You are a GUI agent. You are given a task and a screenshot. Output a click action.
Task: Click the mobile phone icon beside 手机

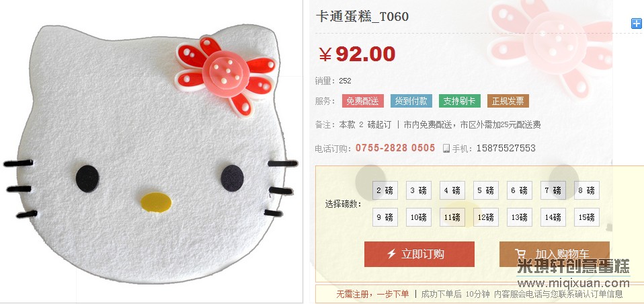(x=446, y=149)
